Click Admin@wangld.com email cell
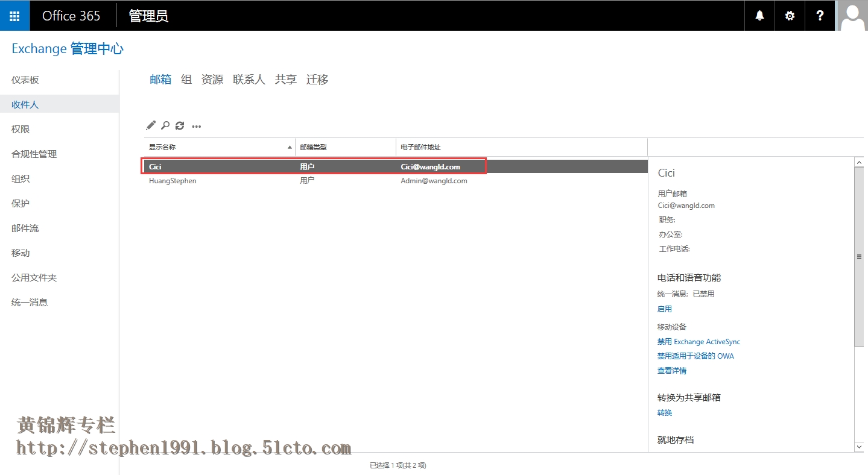 (x=434, y=181)
